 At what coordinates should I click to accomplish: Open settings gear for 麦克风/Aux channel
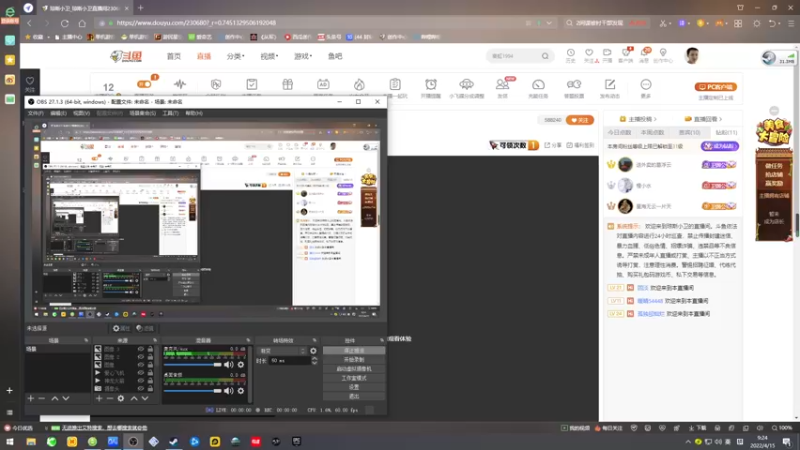(241, 364)
